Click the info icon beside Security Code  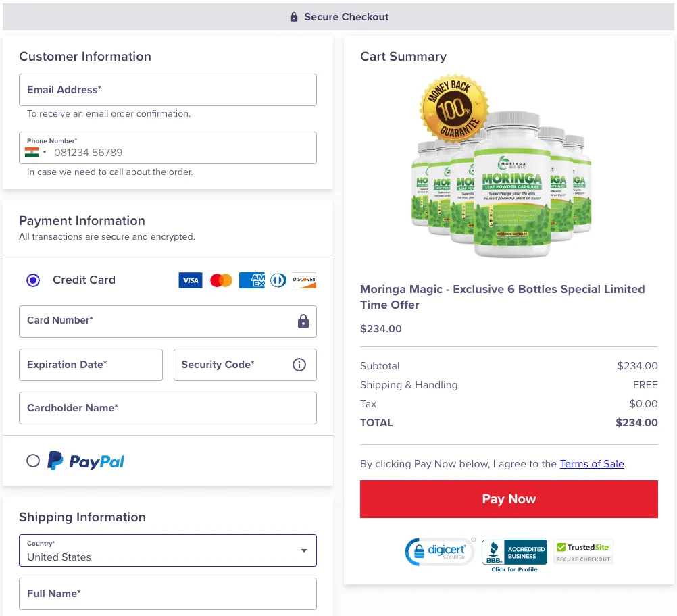[299, 365]
